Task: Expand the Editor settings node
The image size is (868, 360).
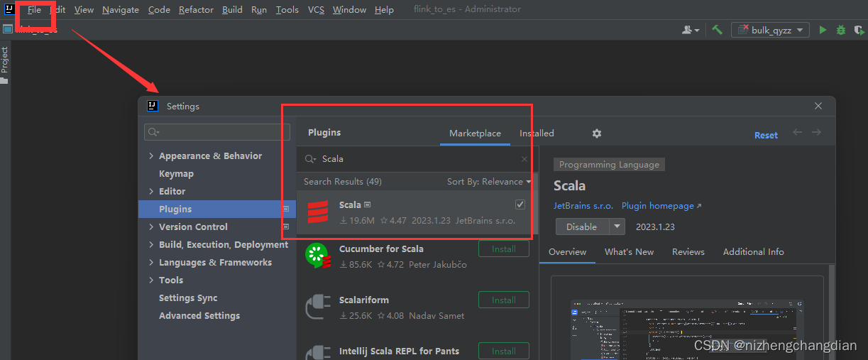Action: tap(151, 192)
